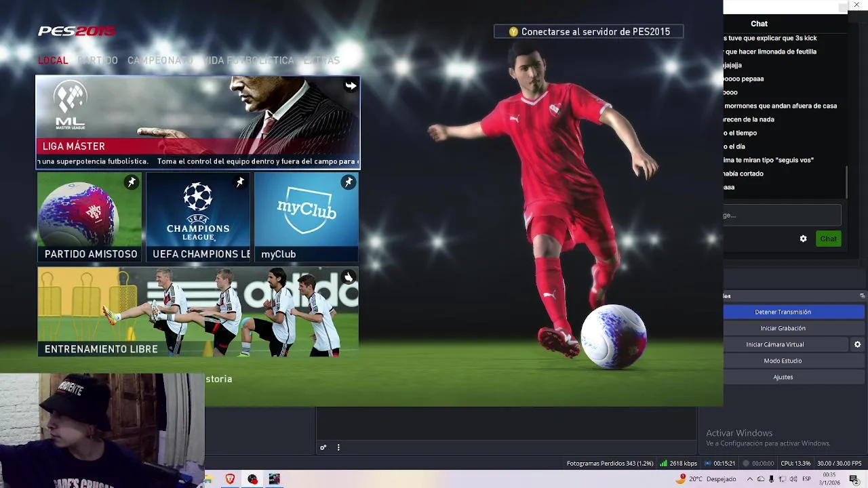The image size is (868, 488).
Task: Open network tray icon
Action: tap(782, 479)
